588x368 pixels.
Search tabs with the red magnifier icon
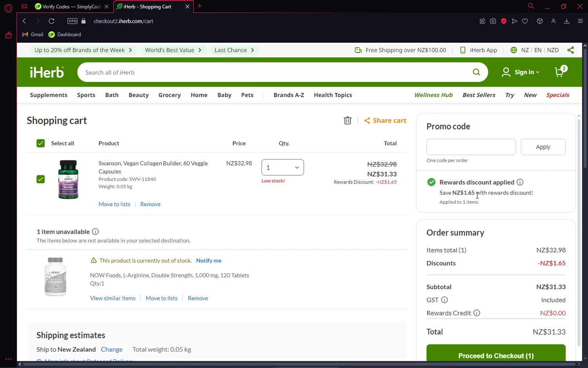(531, 6)
